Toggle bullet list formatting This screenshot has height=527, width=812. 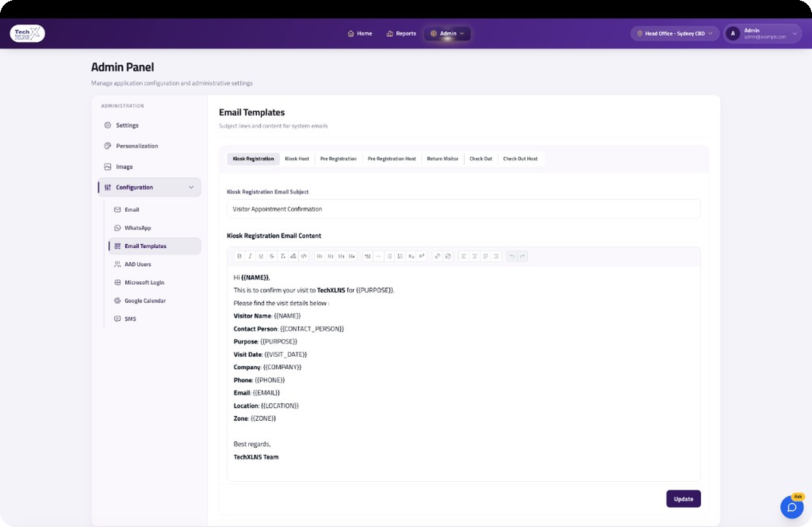(x=389, y=256)
